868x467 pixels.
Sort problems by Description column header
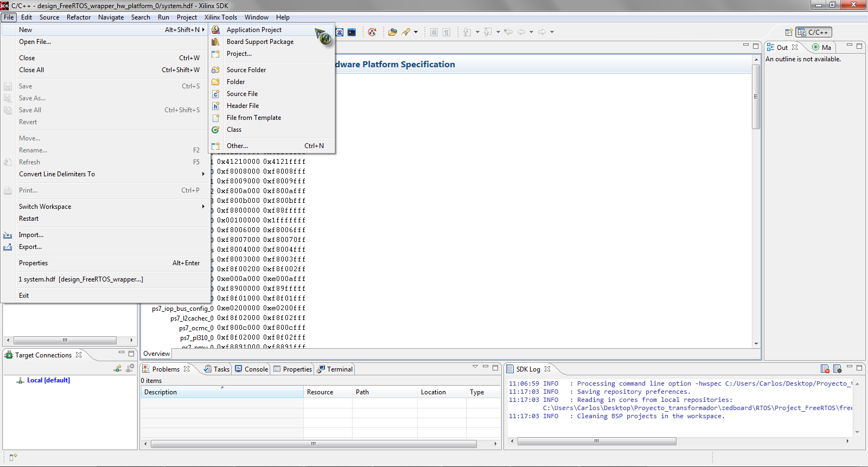click(222, 392)
